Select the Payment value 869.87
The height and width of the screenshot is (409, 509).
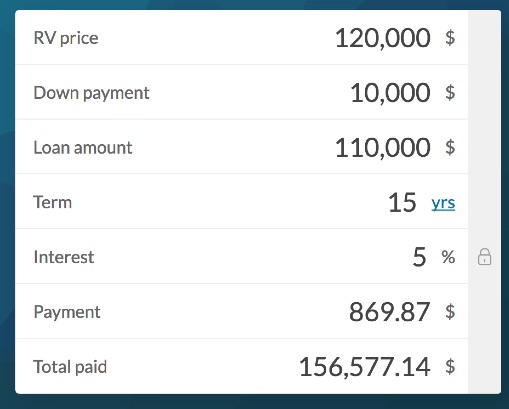click(x=390, y=312)
